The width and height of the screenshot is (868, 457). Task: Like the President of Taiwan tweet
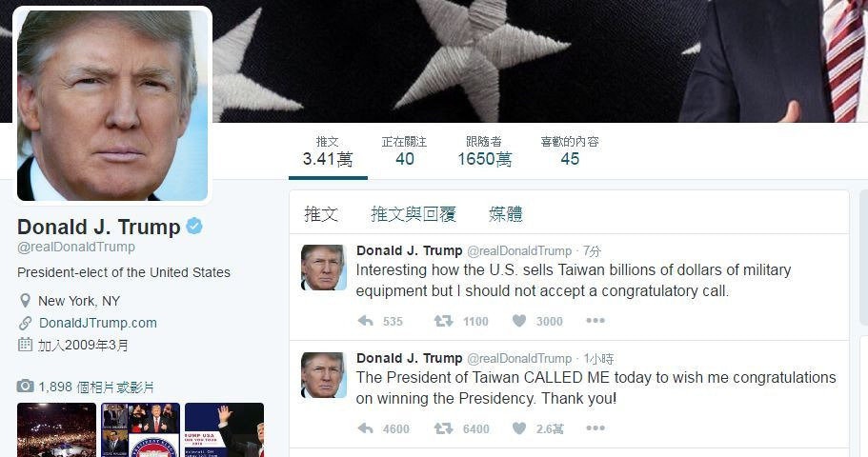click(x=519, y=428)
